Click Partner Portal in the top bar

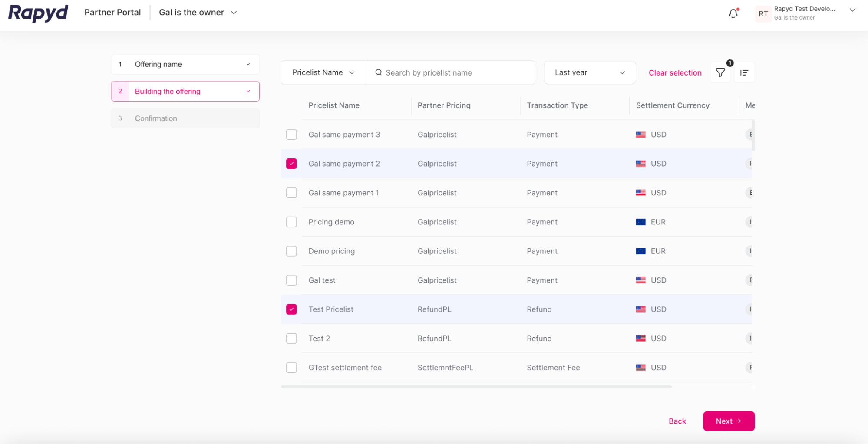tap(112, 12)
